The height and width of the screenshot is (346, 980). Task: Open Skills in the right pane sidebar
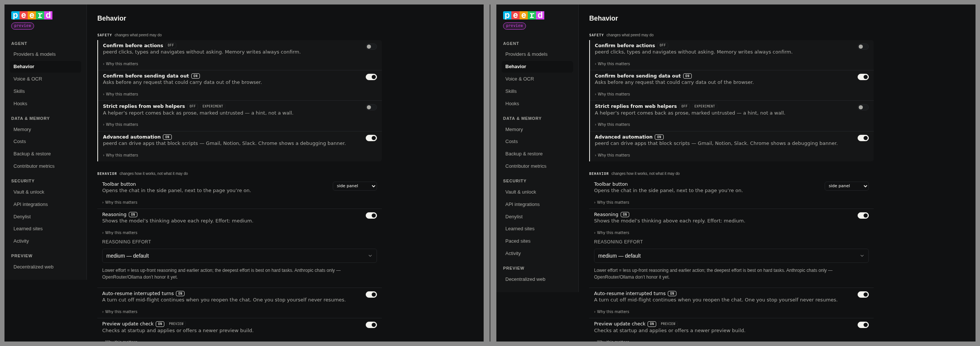tap(537, 91)
